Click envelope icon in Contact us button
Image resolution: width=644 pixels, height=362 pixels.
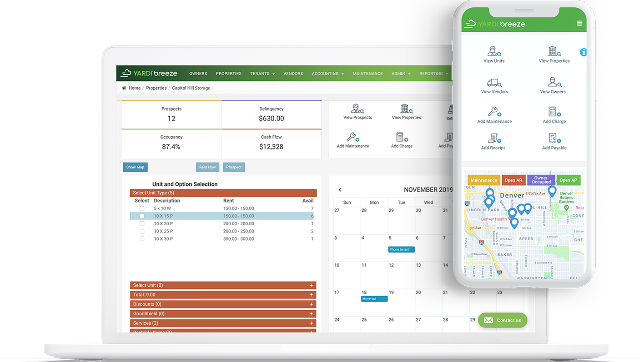pos(488,320)
